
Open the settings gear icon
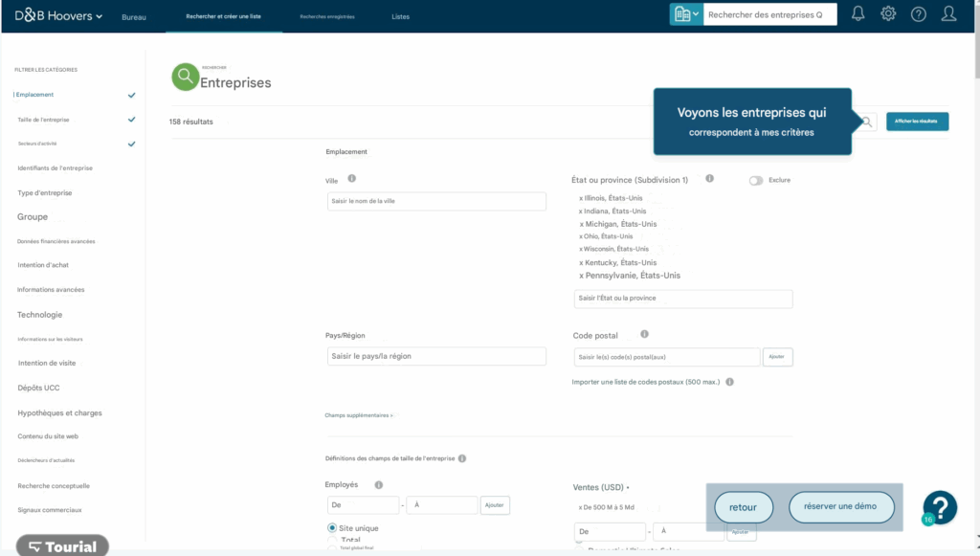(888, 13)
